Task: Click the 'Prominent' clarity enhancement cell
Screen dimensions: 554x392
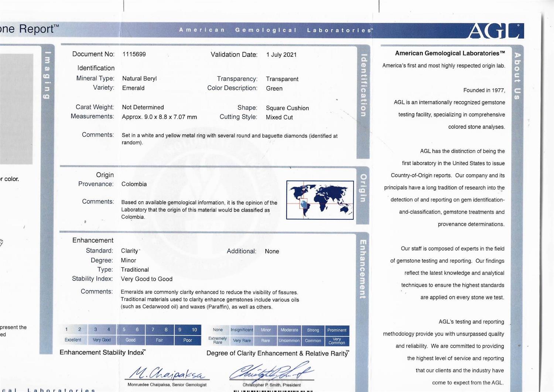Action: pyautogui.click(x=336, y=330)
